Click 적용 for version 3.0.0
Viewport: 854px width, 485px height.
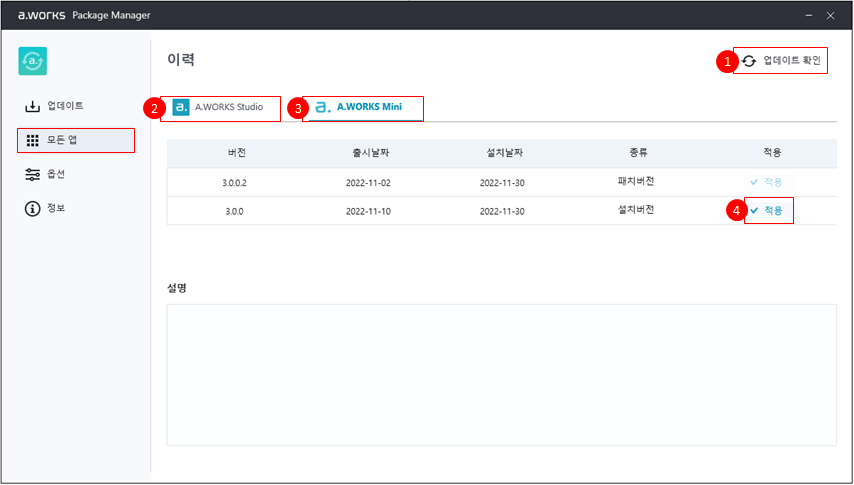click(x=767, y=210)
